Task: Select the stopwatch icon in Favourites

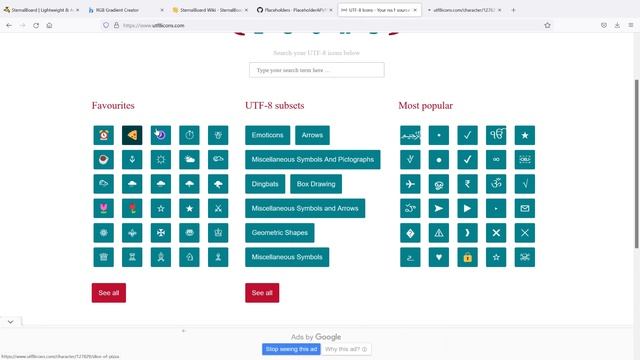Action: tap(189, 135)
